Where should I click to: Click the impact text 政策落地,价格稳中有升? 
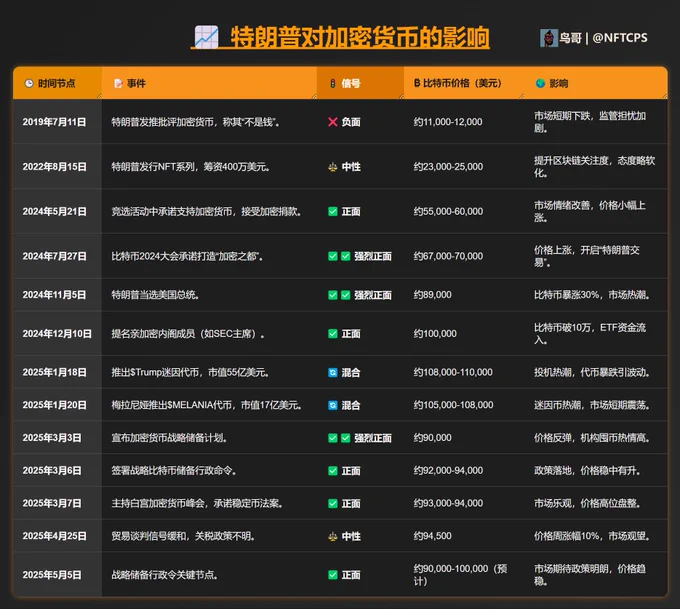click(x=587, y=471)
